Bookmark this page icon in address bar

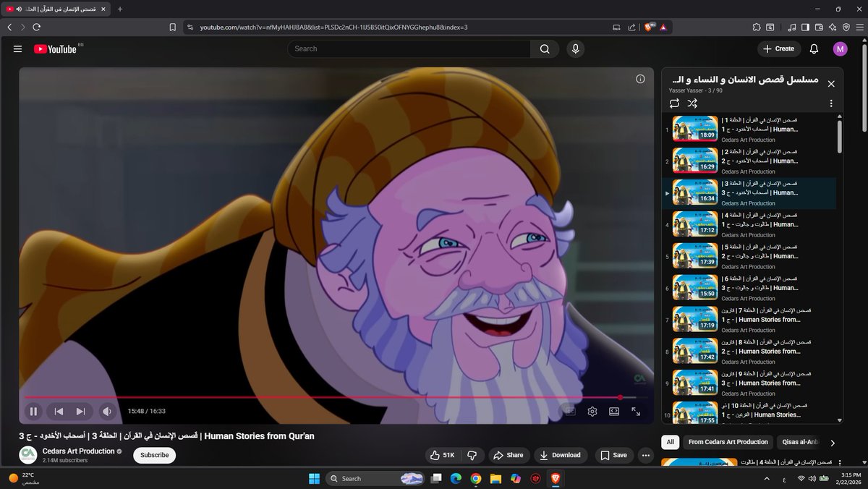pyautogui.click(x=172, y=27)
